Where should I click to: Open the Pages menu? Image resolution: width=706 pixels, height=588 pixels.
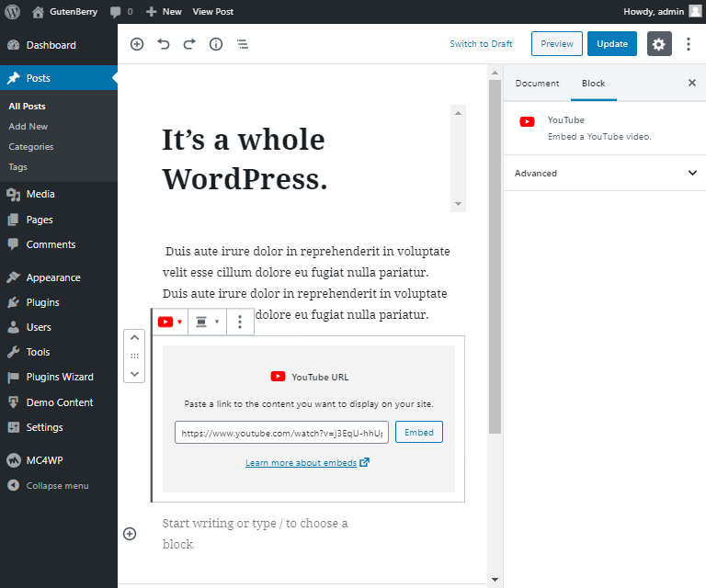tap(59, 220)
